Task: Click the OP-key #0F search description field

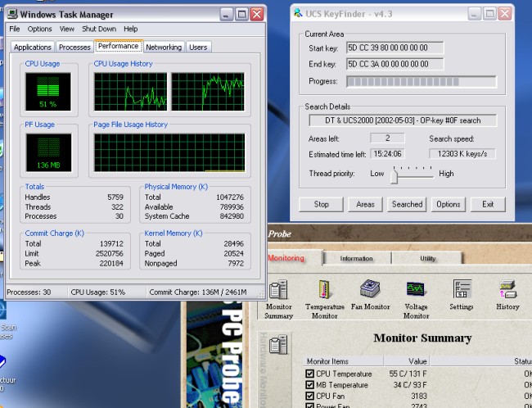Action: pos(403,120)
